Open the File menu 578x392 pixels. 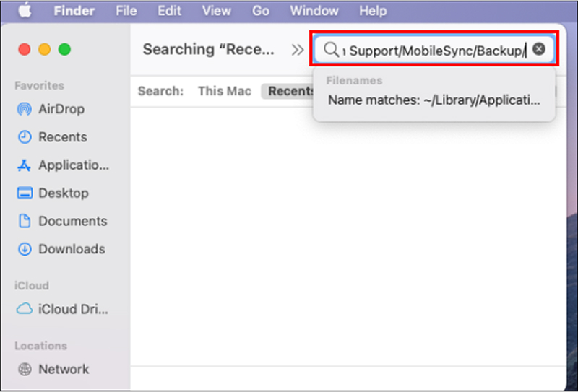126,11
